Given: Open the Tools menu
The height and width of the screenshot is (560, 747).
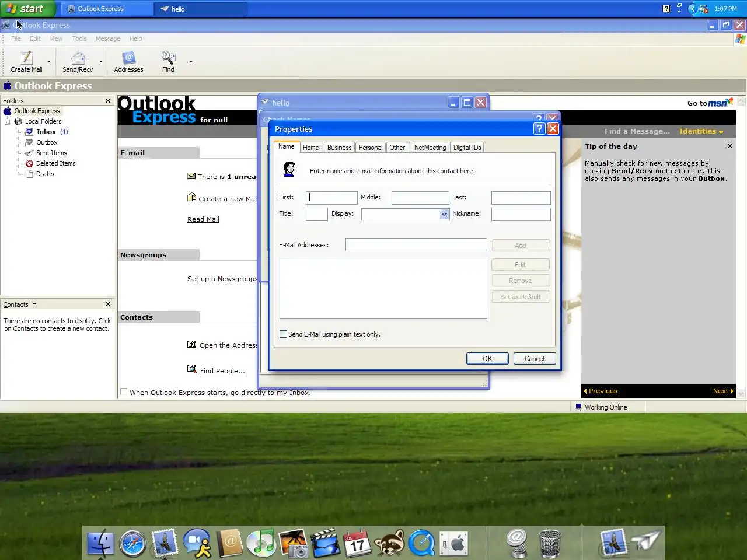Looking at the screenshot, I should (79, 38).
